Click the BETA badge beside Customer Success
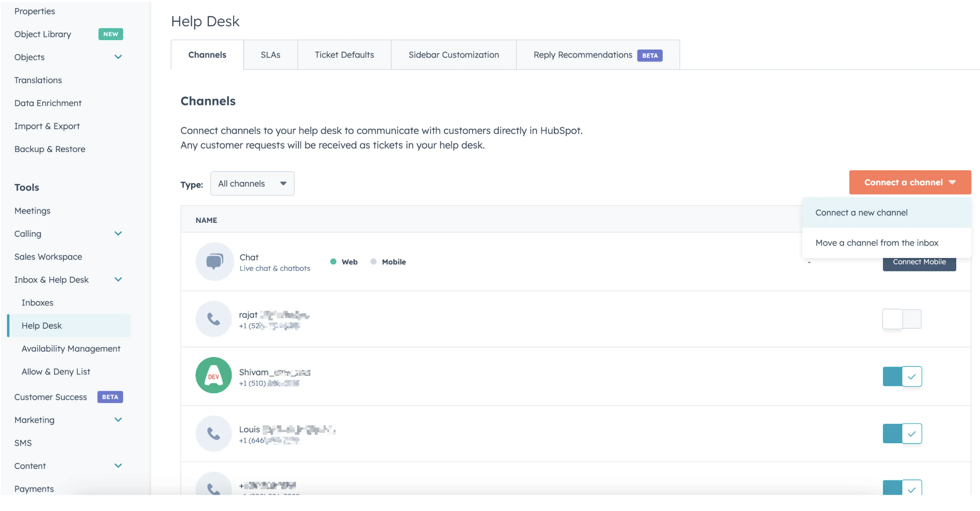The image size is (980, 511). 110,397
